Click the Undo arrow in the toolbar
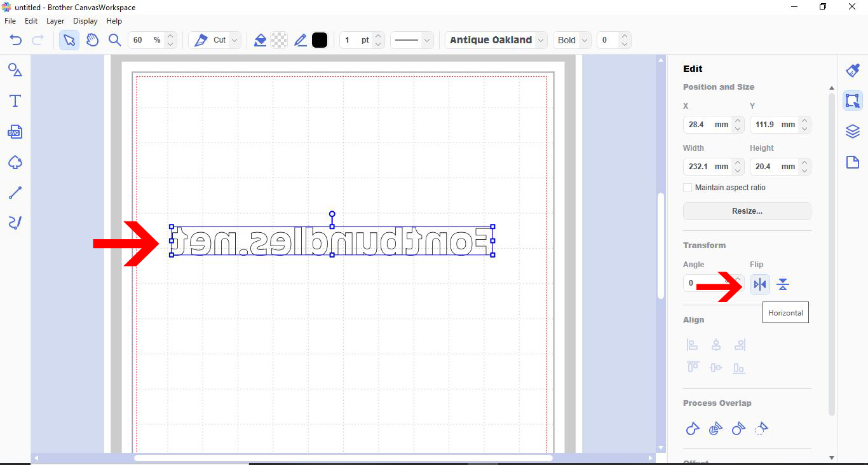 tap(16, 40)
